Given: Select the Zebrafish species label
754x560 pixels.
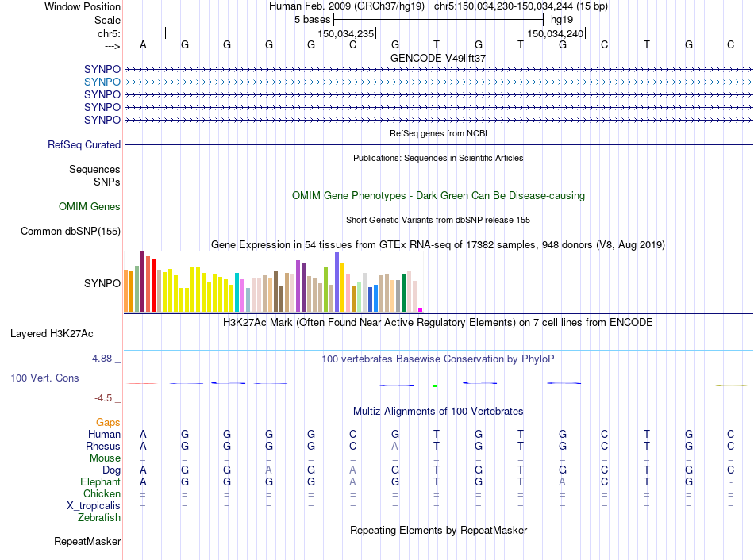Looking at the screenshot, I should [99, 518].
